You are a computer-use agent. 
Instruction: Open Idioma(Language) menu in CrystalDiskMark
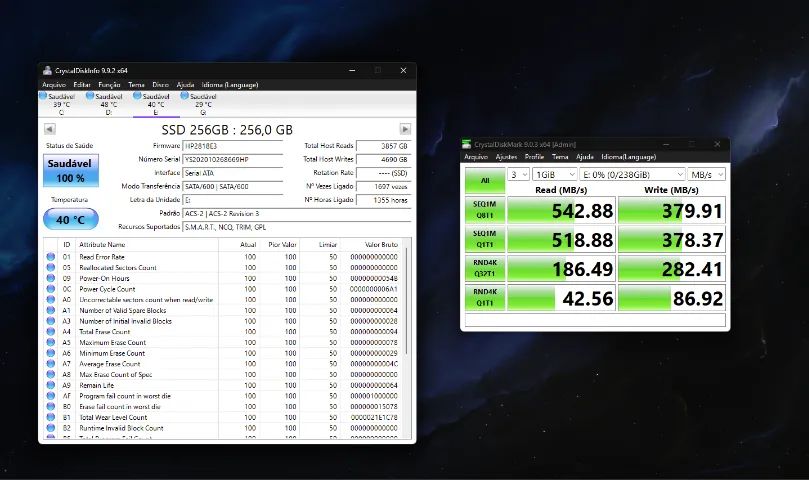628,157
